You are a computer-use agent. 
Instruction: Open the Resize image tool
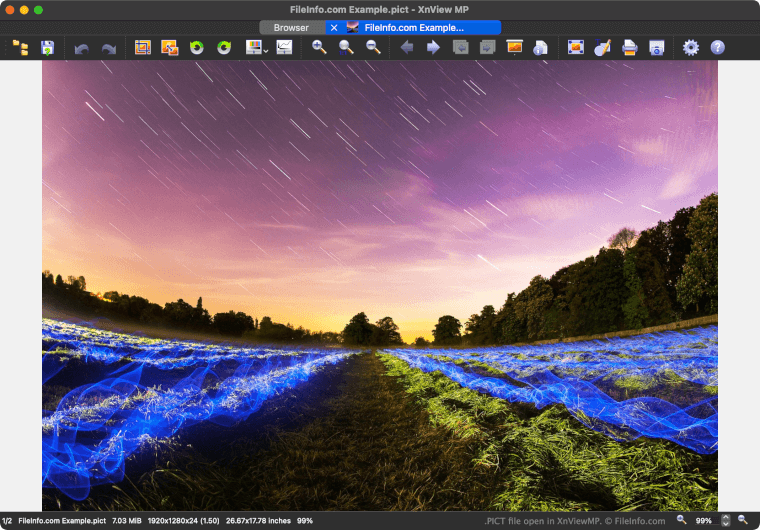click(169, 47)
